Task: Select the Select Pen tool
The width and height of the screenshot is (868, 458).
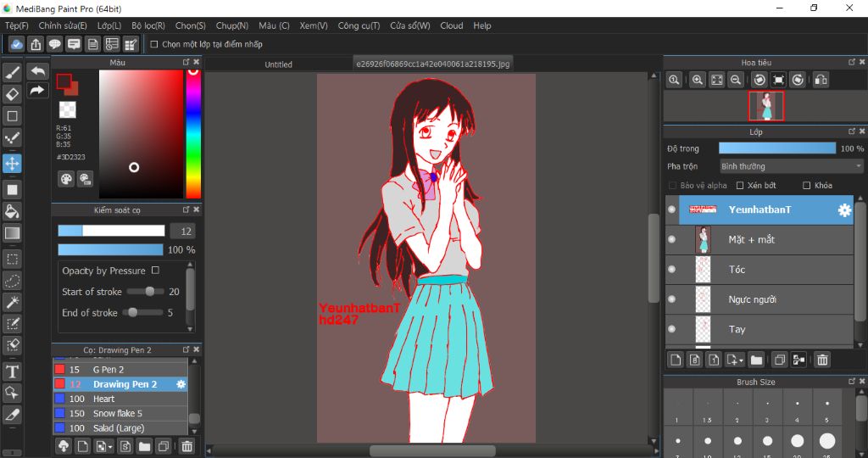Action: 12,324
